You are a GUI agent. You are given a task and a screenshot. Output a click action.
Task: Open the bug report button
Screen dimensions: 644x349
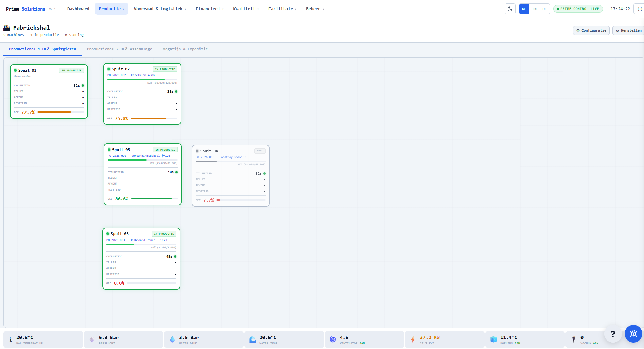(x=633, y=334)
